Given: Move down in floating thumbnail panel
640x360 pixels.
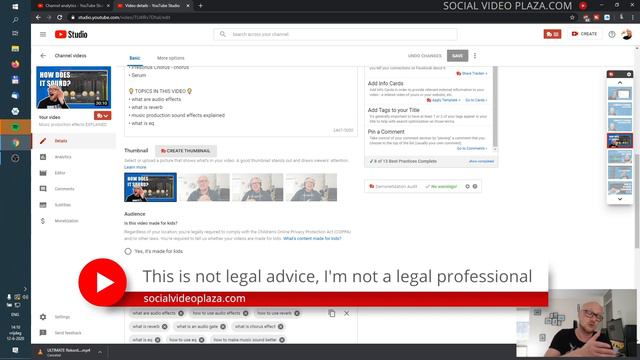Looking at the screenshot, I should tap(620, 199).
